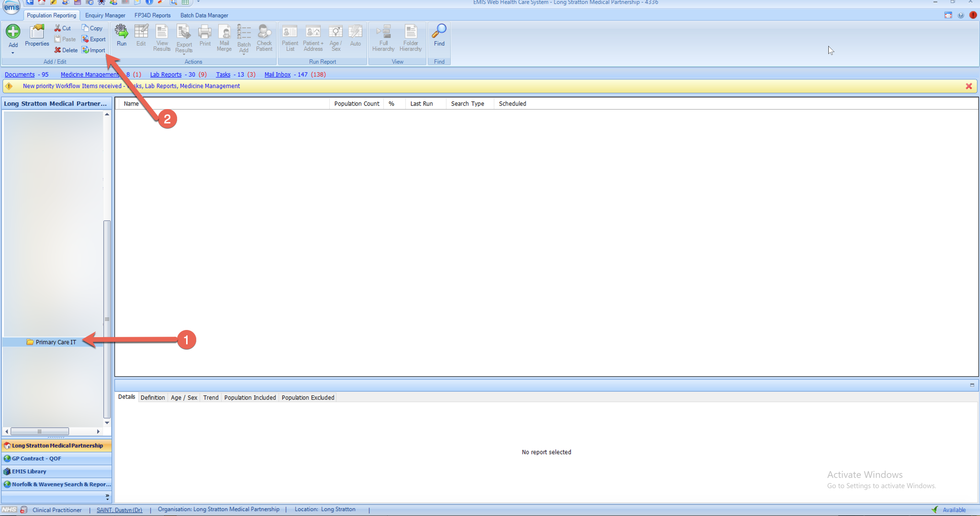Open the Lab Reports link
The width and height of the screenshot is (980, 516).
pyautogui.click(x=166, y=75)
